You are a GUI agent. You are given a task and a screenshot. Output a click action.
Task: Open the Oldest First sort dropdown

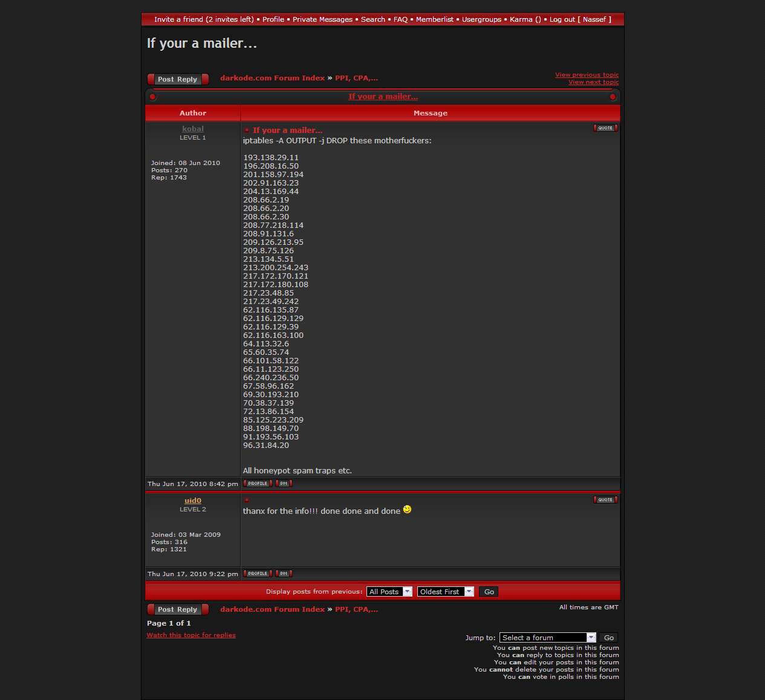(445, 592)
